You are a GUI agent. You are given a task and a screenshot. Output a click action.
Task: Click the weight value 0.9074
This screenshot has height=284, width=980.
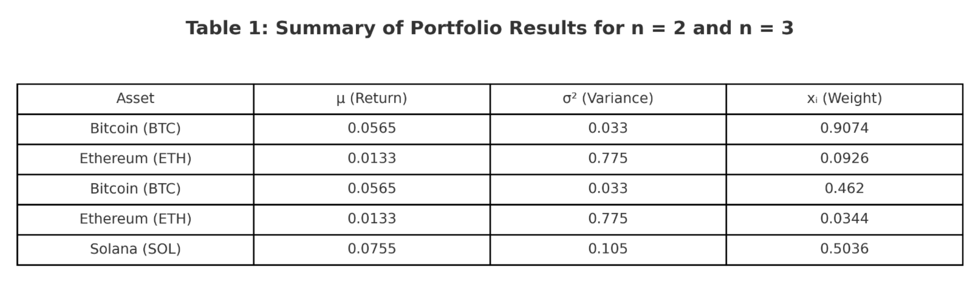[844, 128]
